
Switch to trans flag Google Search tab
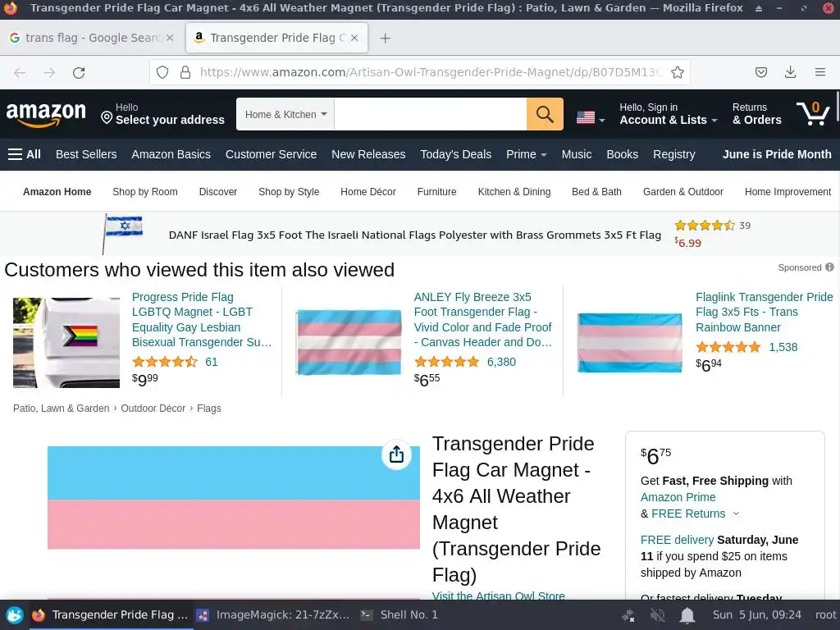click(x=91, y=38)
